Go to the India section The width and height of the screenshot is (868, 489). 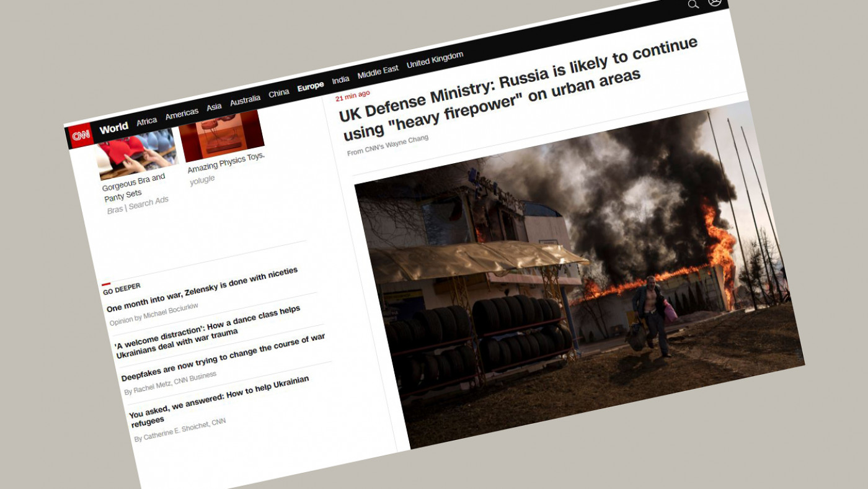tap(340, 80)
